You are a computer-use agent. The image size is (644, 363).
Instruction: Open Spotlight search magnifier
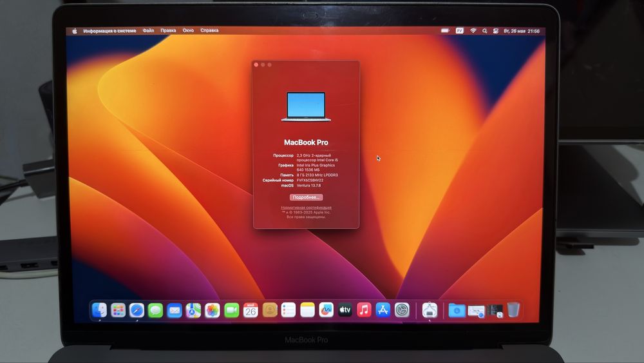click(x=485, y=31)
